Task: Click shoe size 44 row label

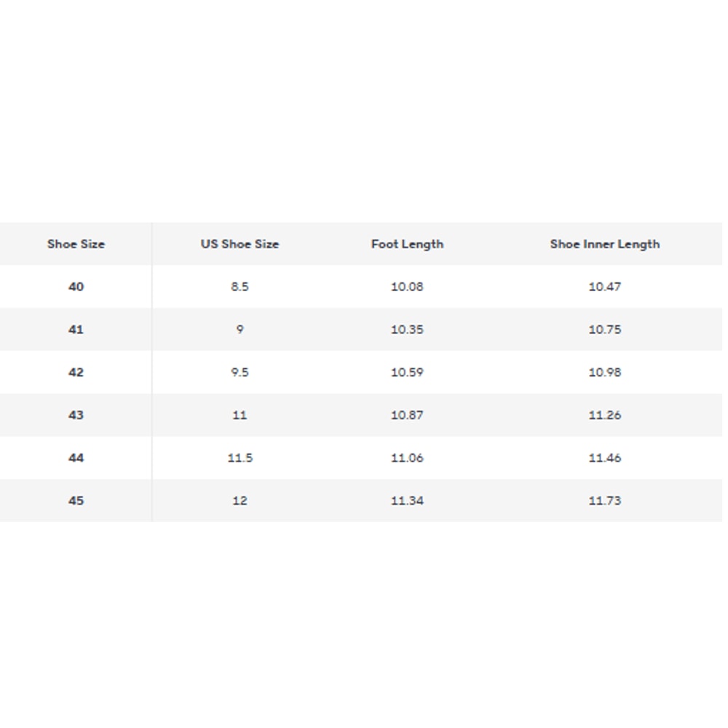Action: click(76, 458)
